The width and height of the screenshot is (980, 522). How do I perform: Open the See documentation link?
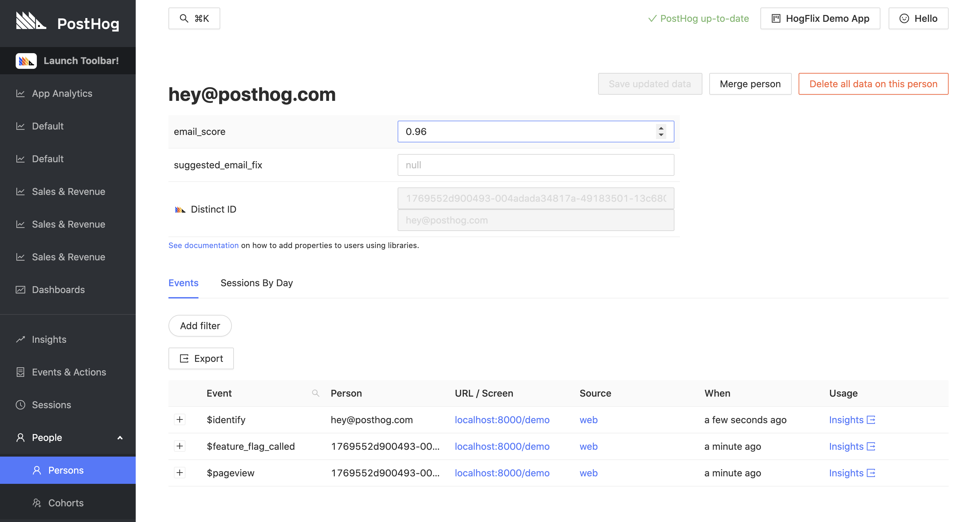(204, 246)
